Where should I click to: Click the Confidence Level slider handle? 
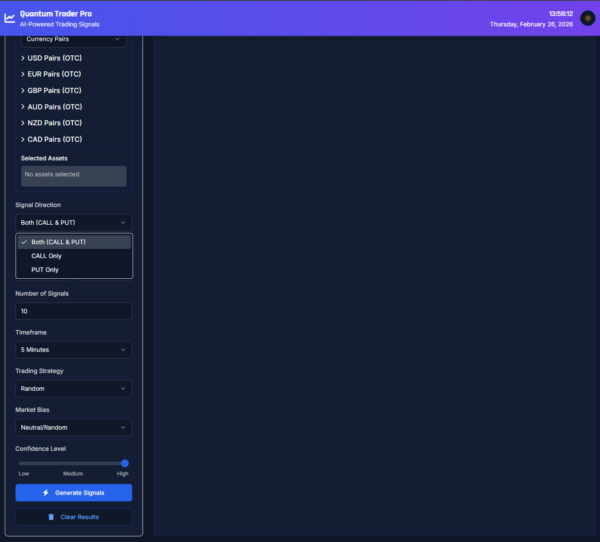click(125, 463)
